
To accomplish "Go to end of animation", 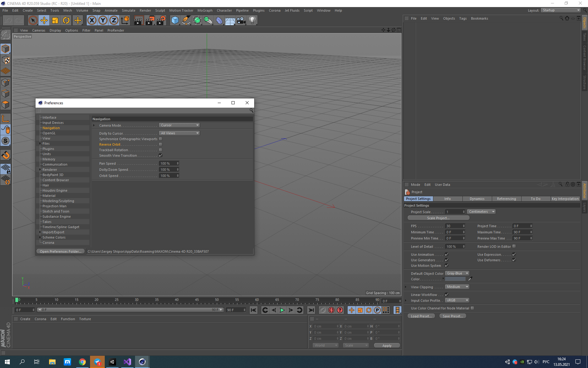I will pos(311,310).
